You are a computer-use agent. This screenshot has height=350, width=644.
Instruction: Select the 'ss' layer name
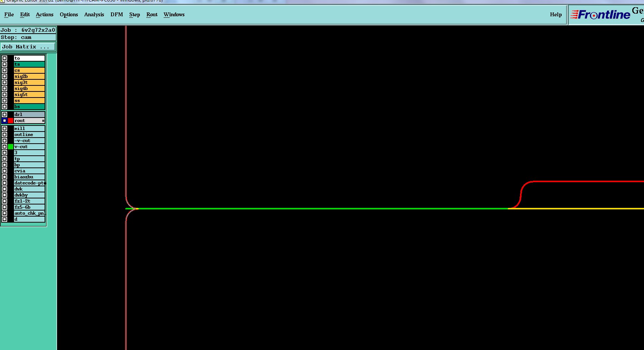point(29,101)
